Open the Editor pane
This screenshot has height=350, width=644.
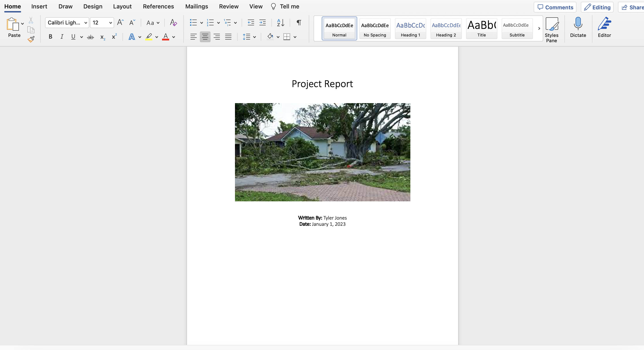(x=604, y=28)
